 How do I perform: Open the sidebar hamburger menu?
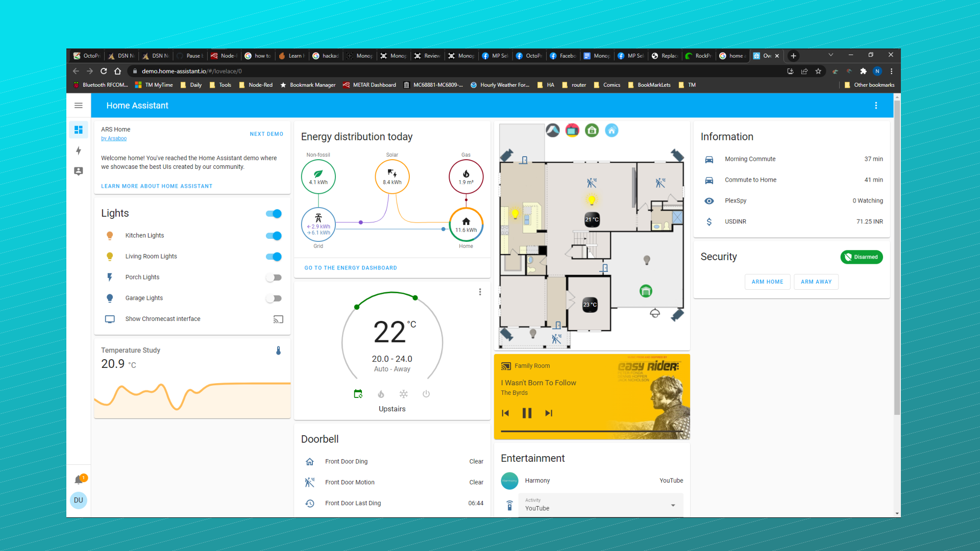click(79, 106)
